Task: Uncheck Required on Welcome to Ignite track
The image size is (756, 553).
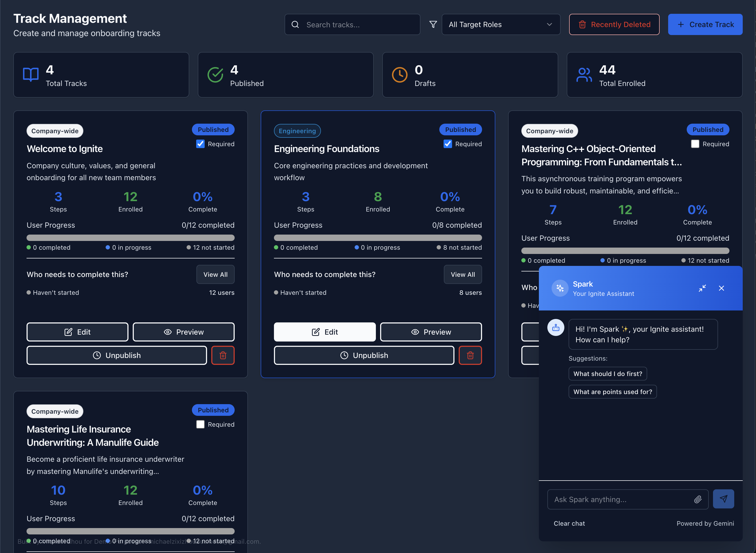Action: [x=200, y=144]
